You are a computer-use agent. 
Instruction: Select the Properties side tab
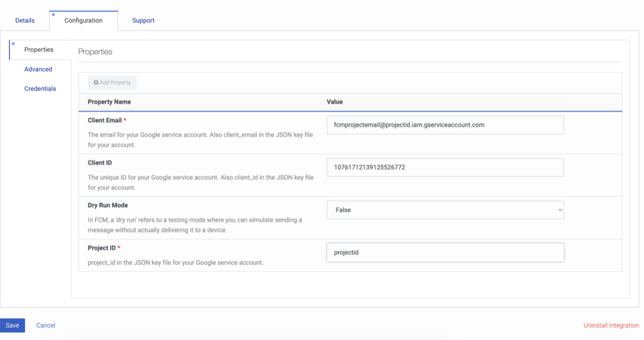[x=39, y=50]
